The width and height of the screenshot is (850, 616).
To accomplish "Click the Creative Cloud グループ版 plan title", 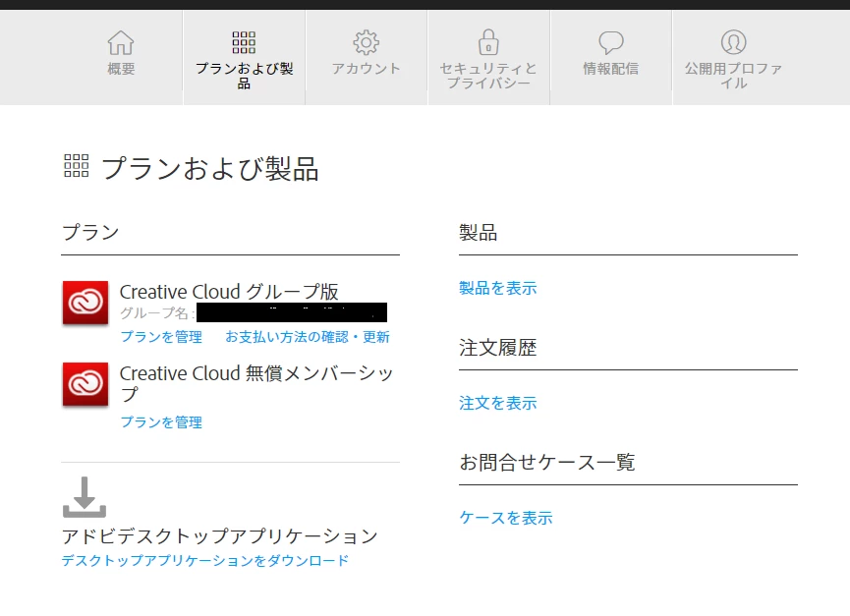I will pos(229,292).
